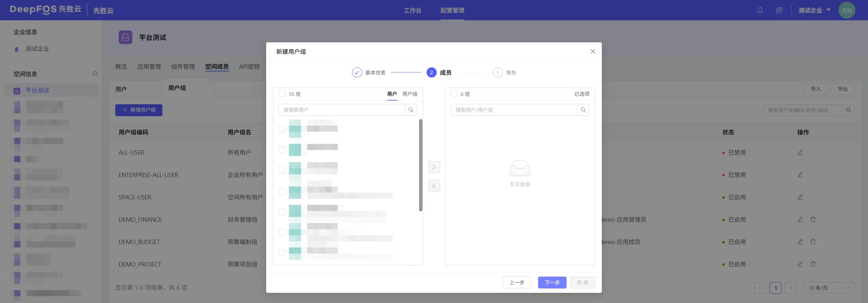Click the 下一步 button
868x303 pixels.
click(552, 282)
